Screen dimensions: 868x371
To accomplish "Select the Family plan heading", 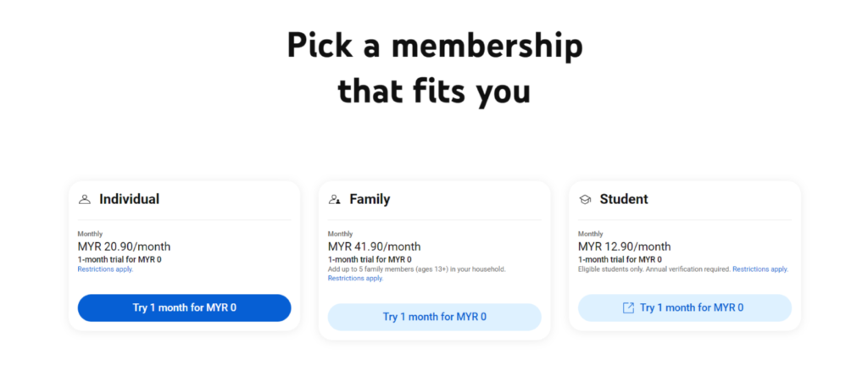I will point(370,199).
